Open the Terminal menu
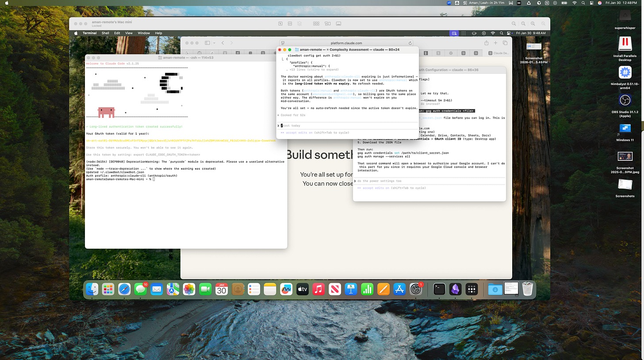 pyautogui.click(x=90, y=33)
